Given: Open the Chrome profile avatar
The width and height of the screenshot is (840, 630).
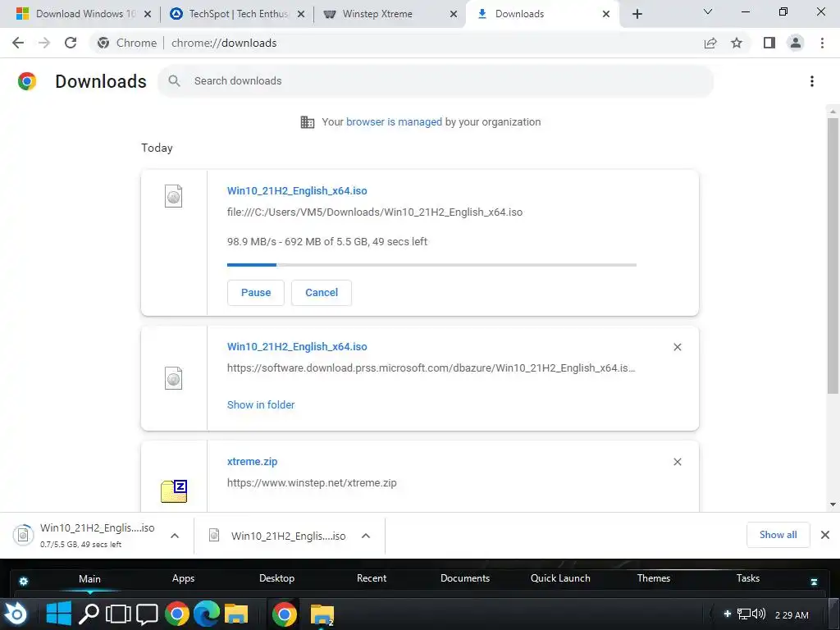Looking at the screenshot, I should coord(796,43).
